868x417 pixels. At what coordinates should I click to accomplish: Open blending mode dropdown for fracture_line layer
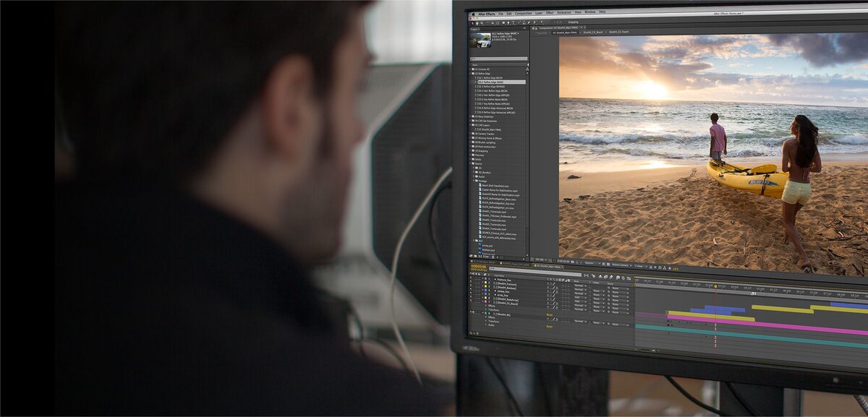pos(581,285)
